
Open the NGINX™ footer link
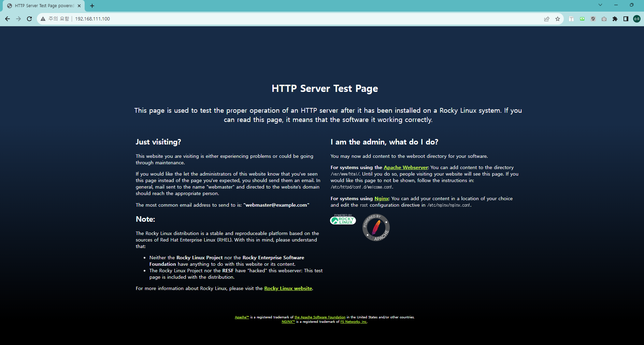(288, 322)
